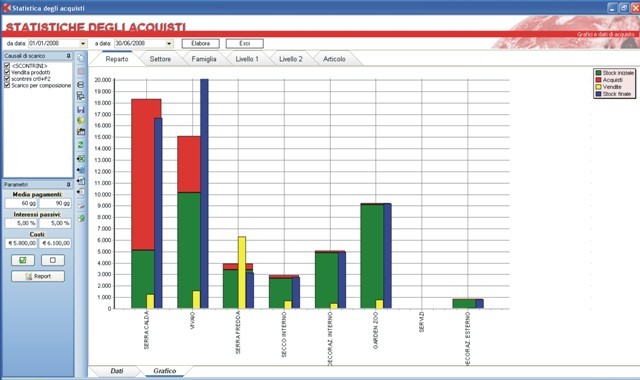The height and width of the screenshot is (380, 640).
Task: Click the blue floppy disk save icon
Action: click(x=81, y=109)
